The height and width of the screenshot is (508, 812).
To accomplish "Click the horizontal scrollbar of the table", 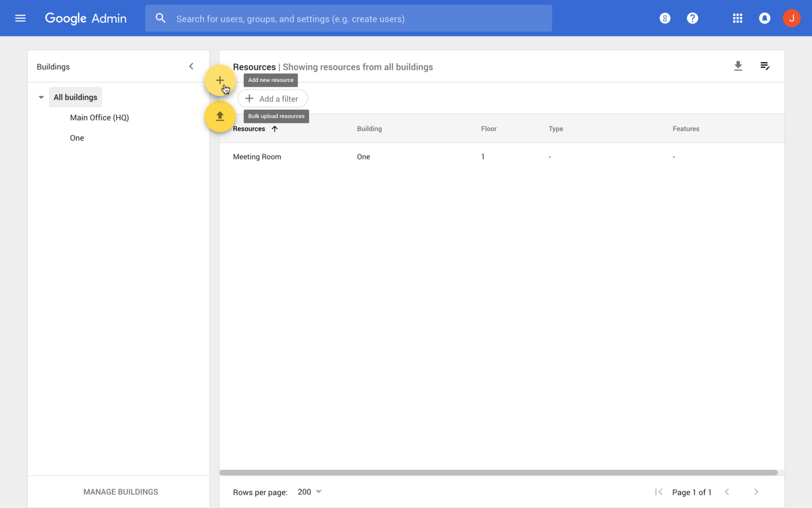I will click(x=498, y=472).
